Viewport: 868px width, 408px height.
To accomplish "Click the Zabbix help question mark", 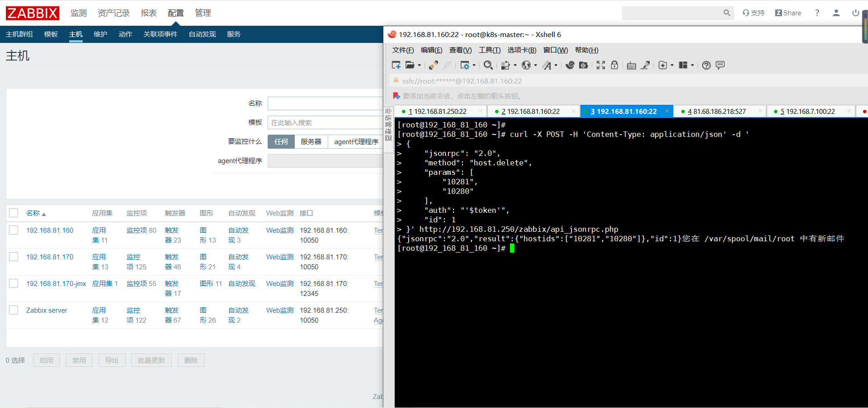I will click(817, 13).
